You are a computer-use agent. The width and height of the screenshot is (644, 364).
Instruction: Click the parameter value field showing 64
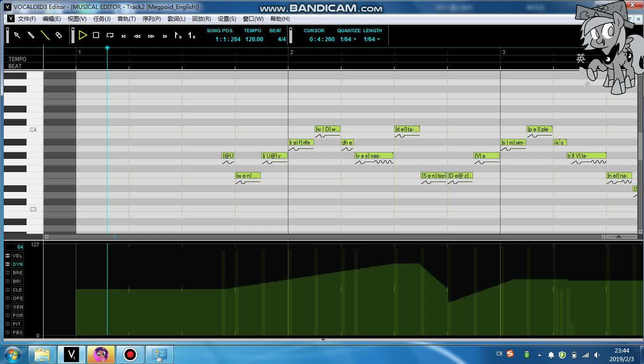[14, 247]
